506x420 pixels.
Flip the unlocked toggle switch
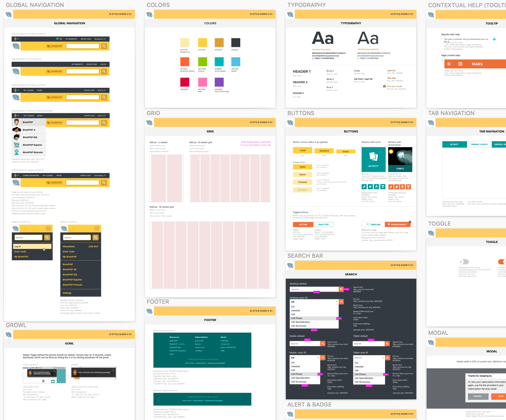pos(464,262)
